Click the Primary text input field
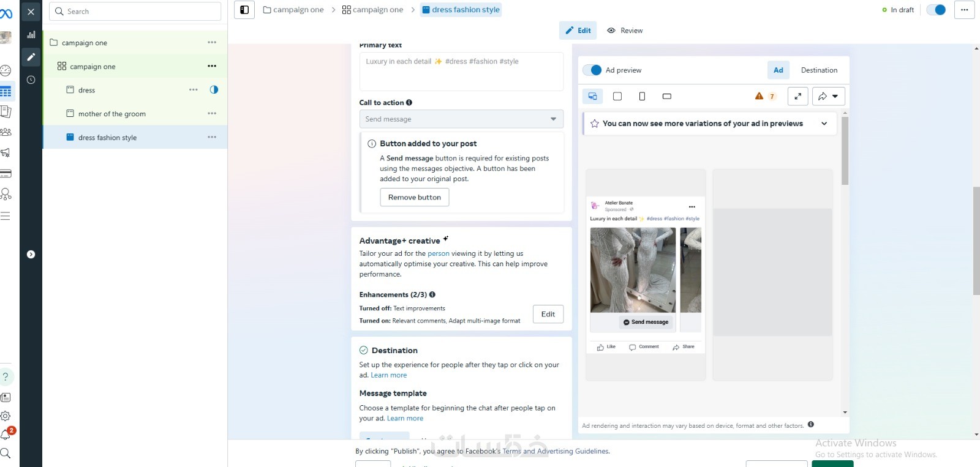 tap(461, 71)
